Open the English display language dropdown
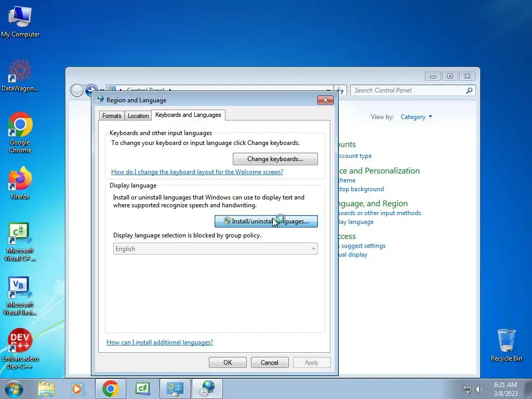The width and height of the screenshot is (532, 399). point(216,249)
